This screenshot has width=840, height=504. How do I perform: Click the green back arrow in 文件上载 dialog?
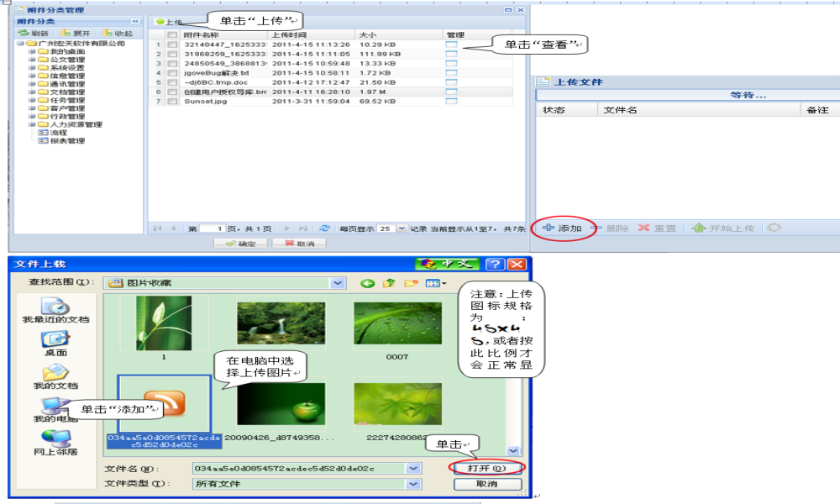[x=368, y=283]
